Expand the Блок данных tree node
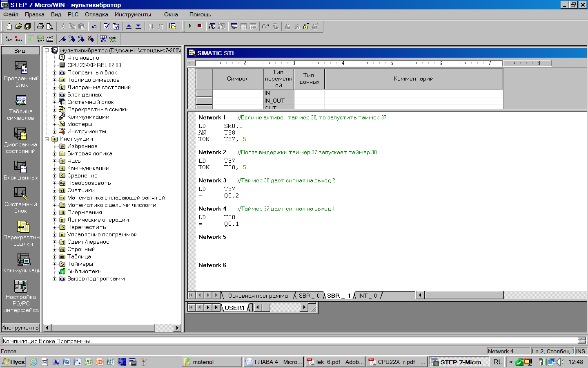The width and height of the screenshot is (588, 368). [x=54, y=95]
